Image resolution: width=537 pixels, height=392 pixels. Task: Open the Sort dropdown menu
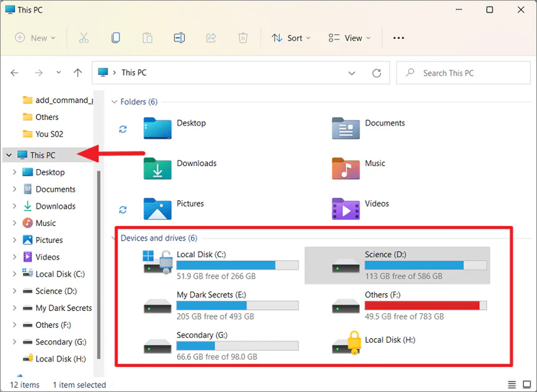(x=291, y=38)
